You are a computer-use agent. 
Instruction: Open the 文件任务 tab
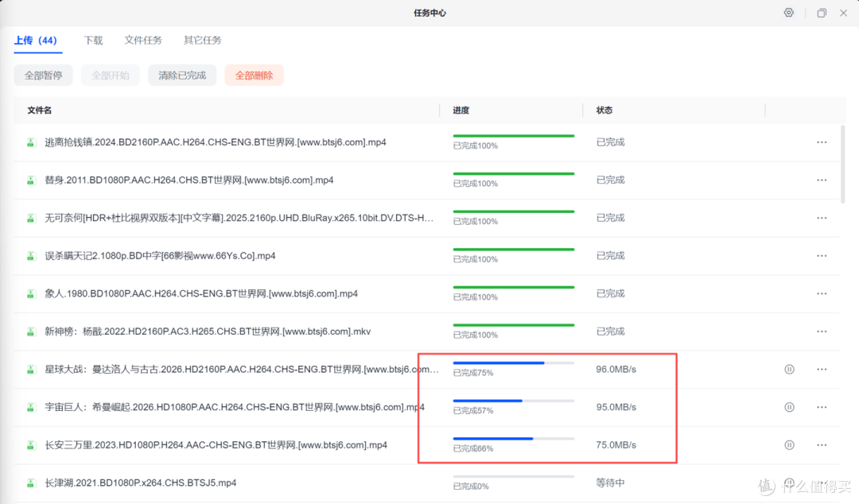[143, 41]
